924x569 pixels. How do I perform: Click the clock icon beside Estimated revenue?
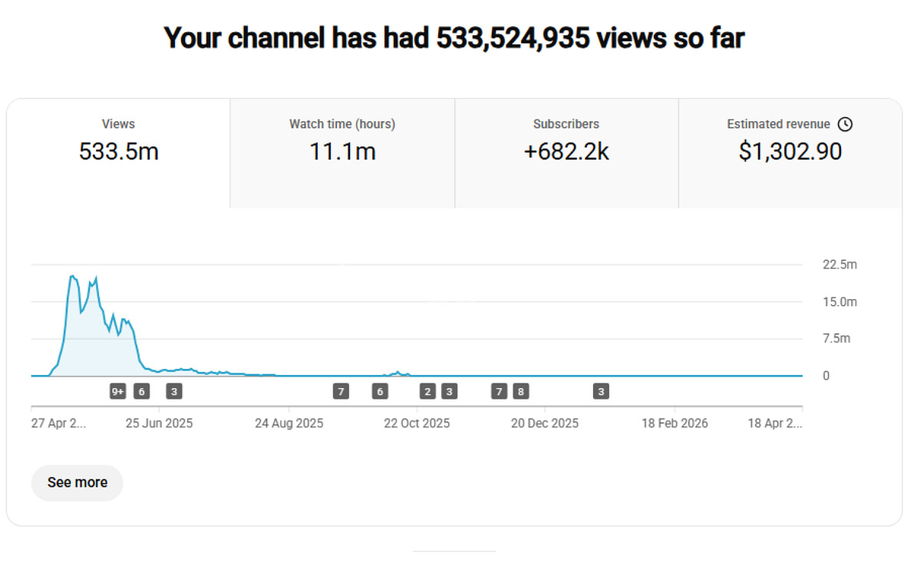(845, 124)
